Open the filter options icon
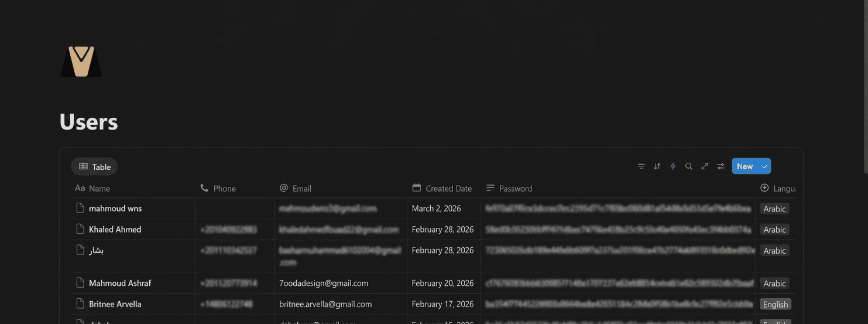Image resolution: width=868 pixels, height=324 pixels. coord(641,166)
